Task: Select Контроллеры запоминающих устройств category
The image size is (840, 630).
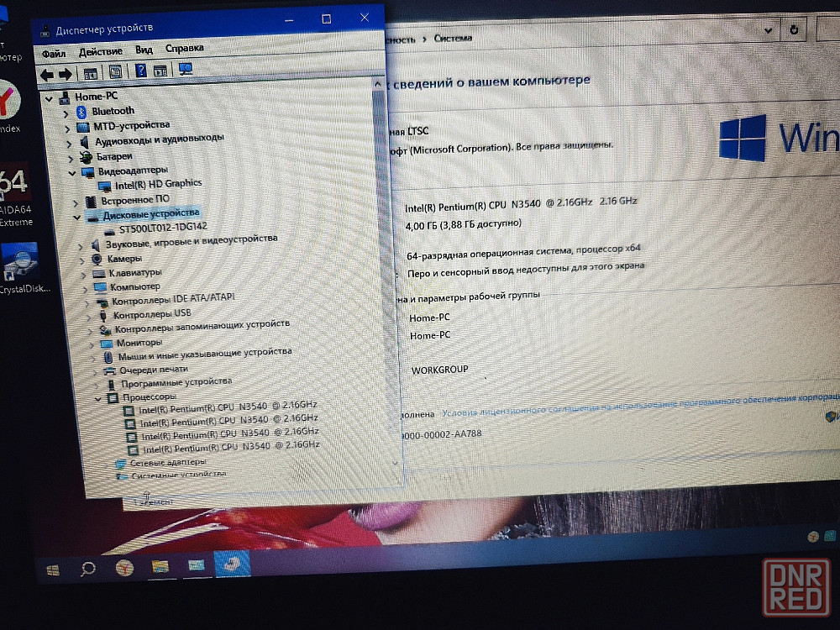Action: coord(202,326)
